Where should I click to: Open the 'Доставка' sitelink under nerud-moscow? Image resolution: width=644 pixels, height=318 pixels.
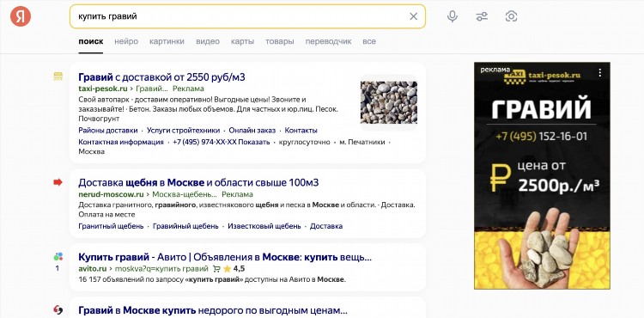pos(326,226)
